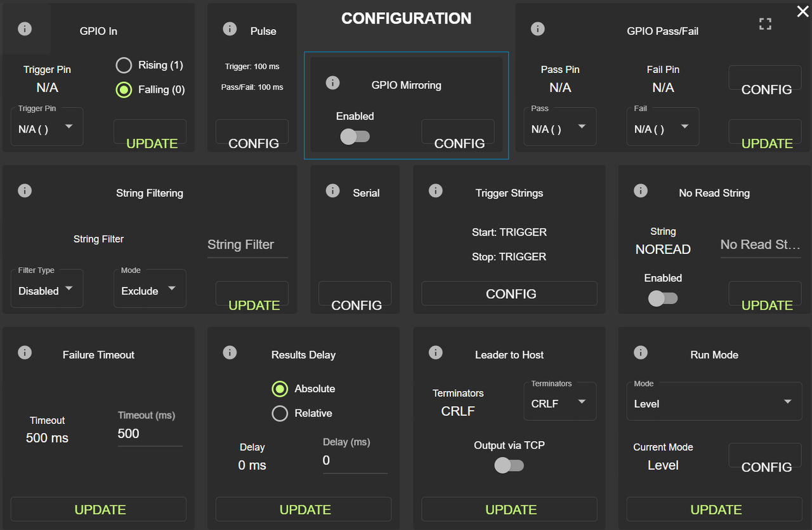Expand the string filter Mode dropdown

coord(150,288)
